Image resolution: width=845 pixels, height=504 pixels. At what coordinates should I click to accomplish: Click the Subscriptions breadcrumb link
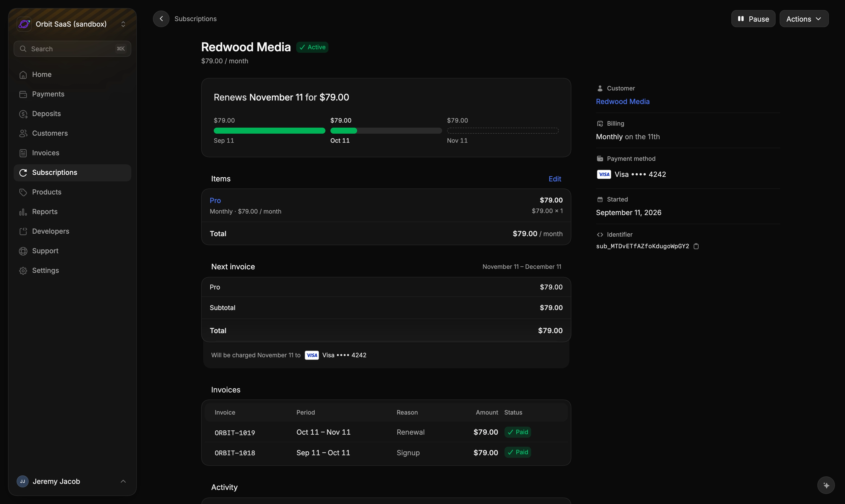coord(195,19)
